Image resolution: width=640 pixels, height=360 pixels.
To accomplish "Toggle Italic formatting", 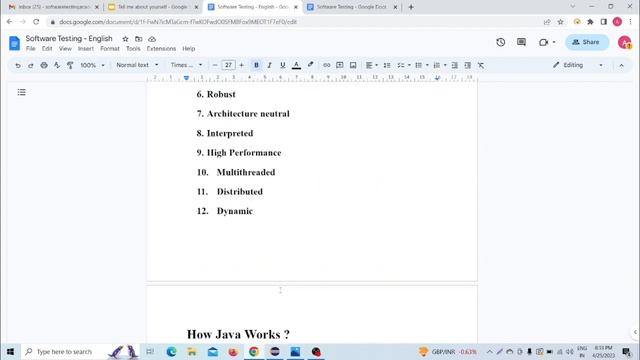I will [269, 65].
